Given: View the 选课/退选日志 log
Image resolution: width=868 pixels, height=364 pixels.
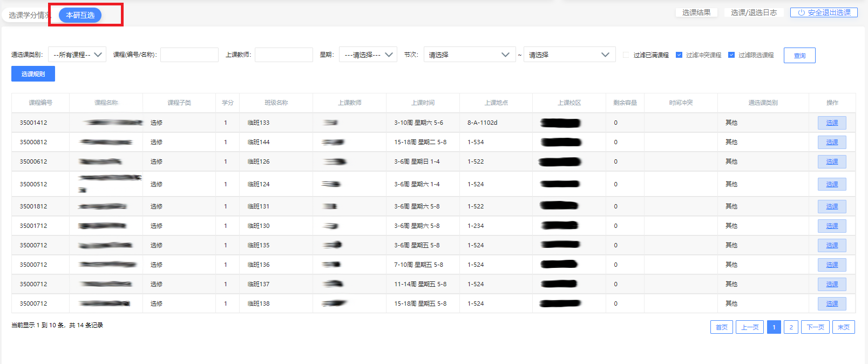Looking at the screenshot, I should pyautogui.click(x=754, y=12).
